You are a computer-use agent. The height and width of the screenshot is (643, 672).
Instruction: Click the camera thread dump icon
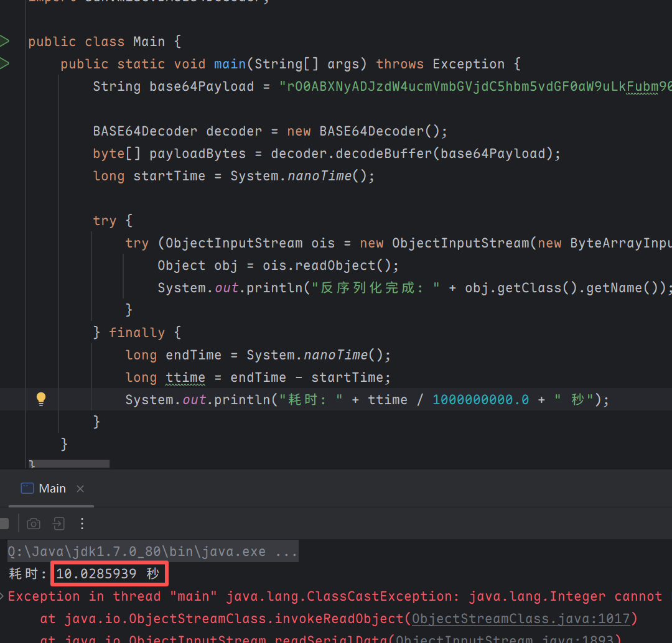(x=34, y=524)
